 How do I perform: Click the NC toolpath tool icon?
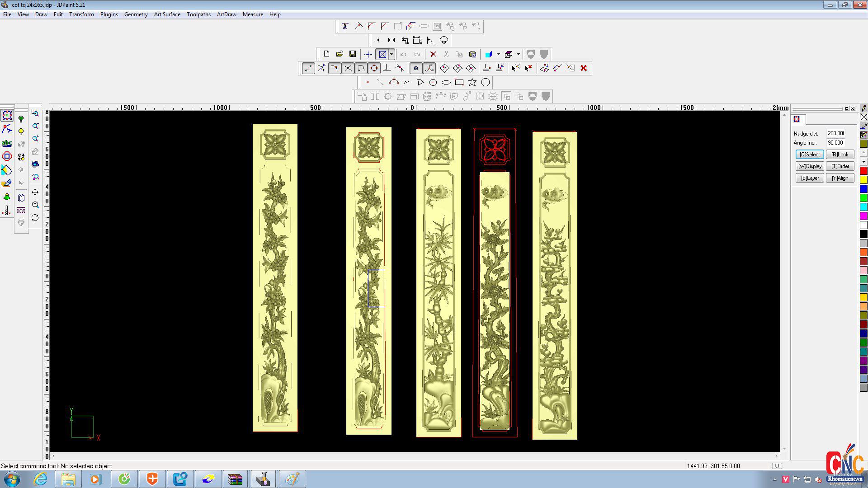click(x=7, y=211)
